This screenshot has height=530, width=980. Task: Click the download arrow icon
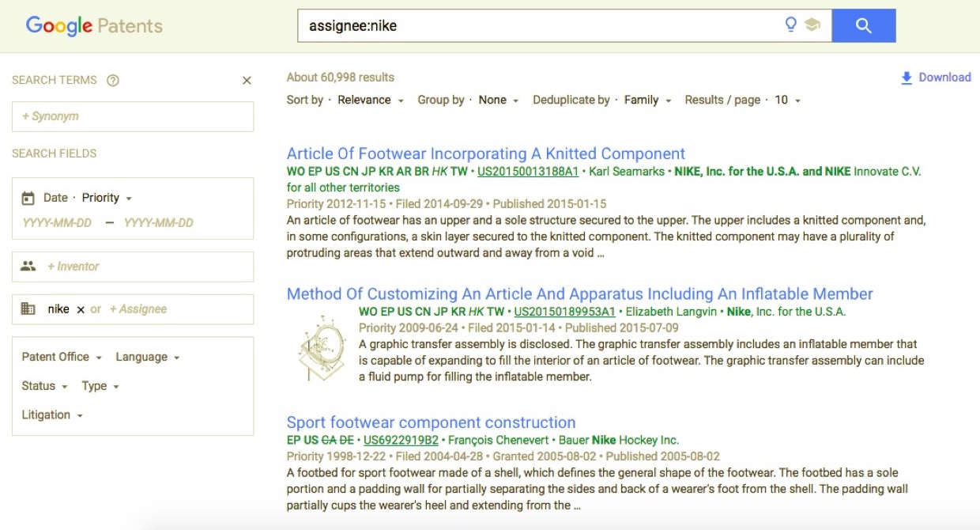(906, 78)
